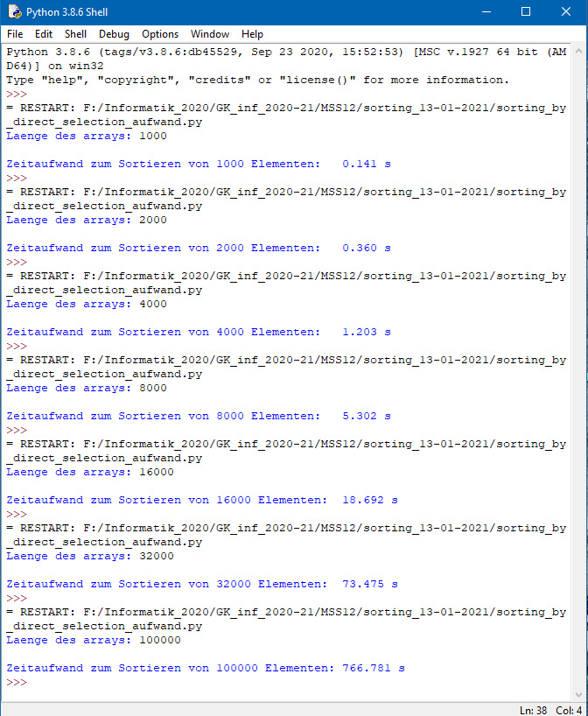Open the File menu

tap(15, 34)
